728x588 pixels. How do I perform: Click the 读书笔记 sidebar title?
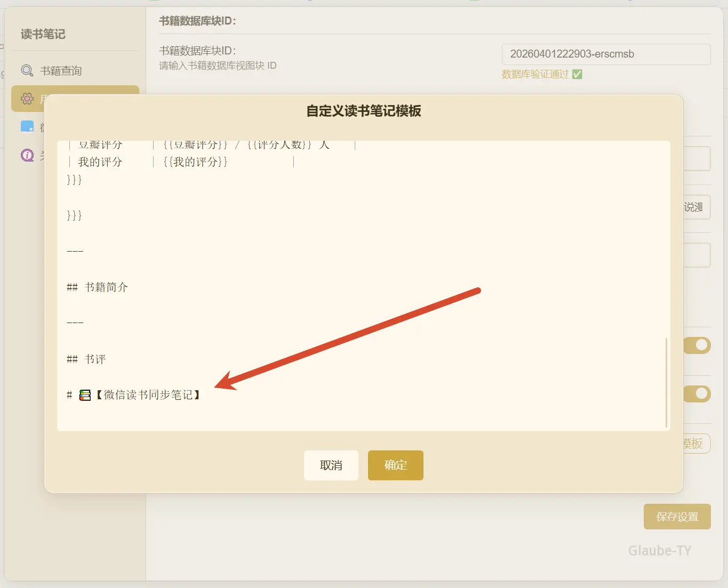coord(43,34)
